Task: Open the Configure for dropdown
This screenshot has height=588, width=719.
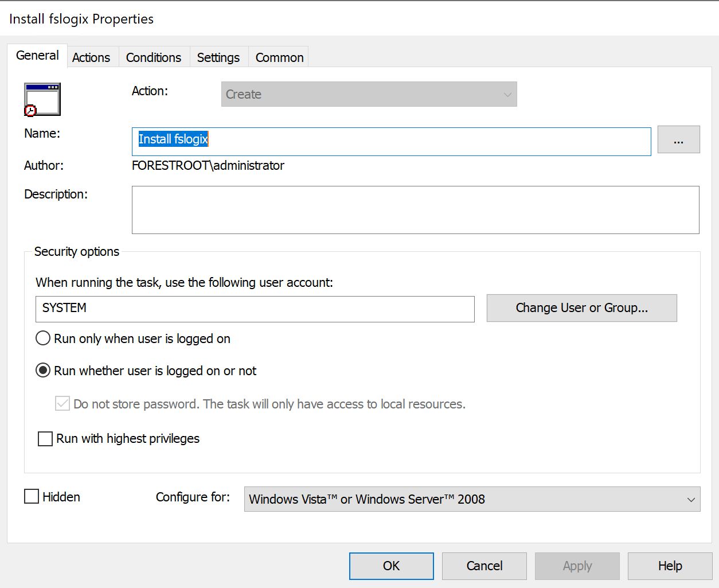Action: 471,499
